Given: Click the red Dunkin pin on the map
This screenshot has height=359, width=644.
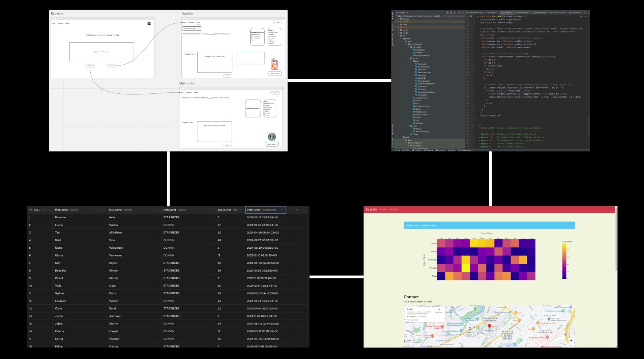Looking at the screenshot, I should tap(490, 326).
